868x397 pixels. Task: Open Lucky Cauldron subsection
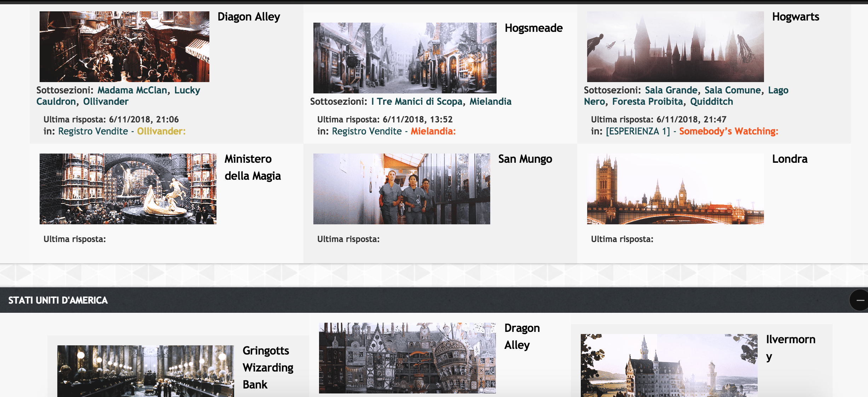(x=118, y=96)
